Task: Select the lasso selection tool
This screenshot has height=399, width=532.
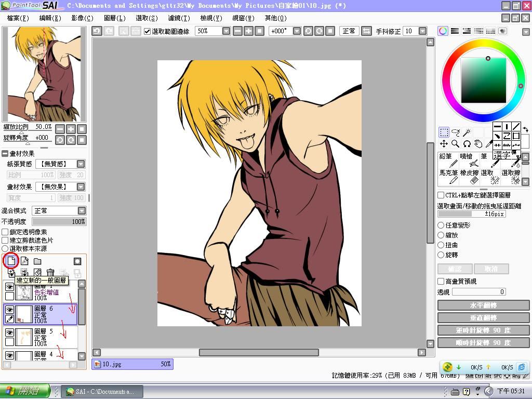Action: coord(455,132)
